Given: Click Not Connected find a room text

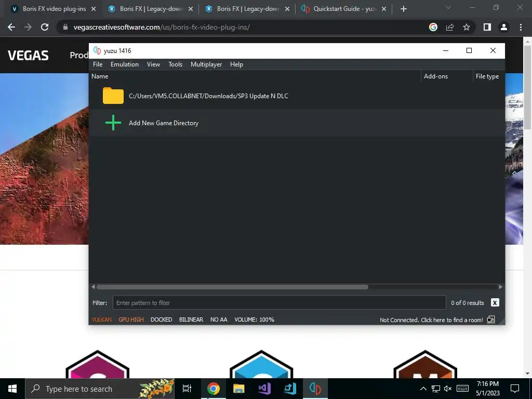Looking at the screenshot, I should point(431,320).
